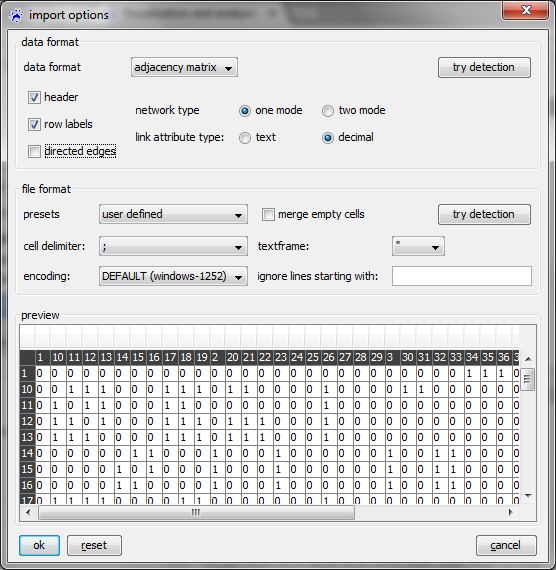This screenshot has width=556, height=570.
Task: Click preview scroll right arrow
Action: (x=511, y=513)
